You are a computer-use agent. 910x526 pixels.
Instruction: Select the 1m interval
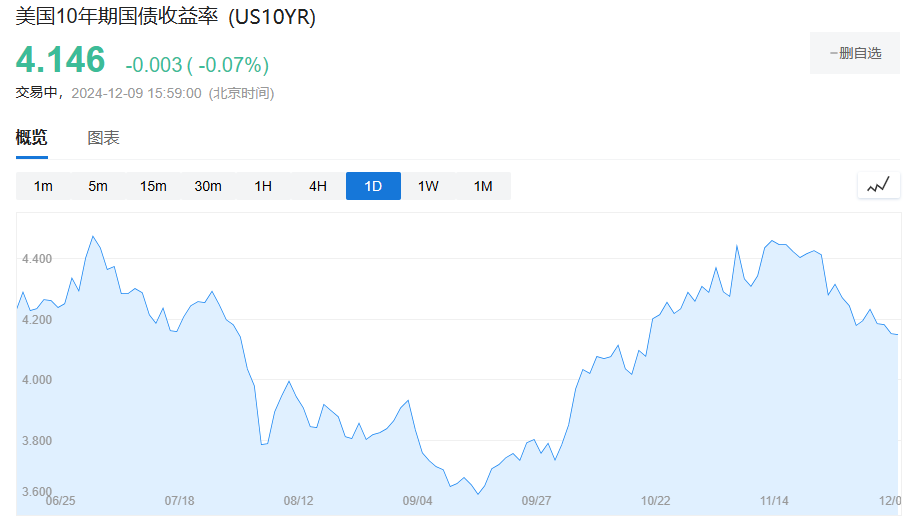tap(43, 186)
